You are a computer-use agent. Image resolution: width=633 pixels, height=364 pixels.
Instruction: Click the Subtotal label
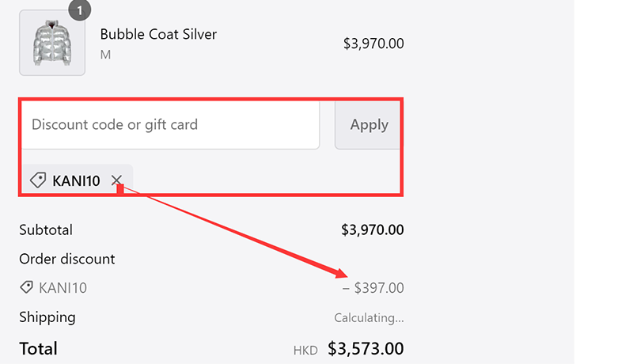(46, 230)
